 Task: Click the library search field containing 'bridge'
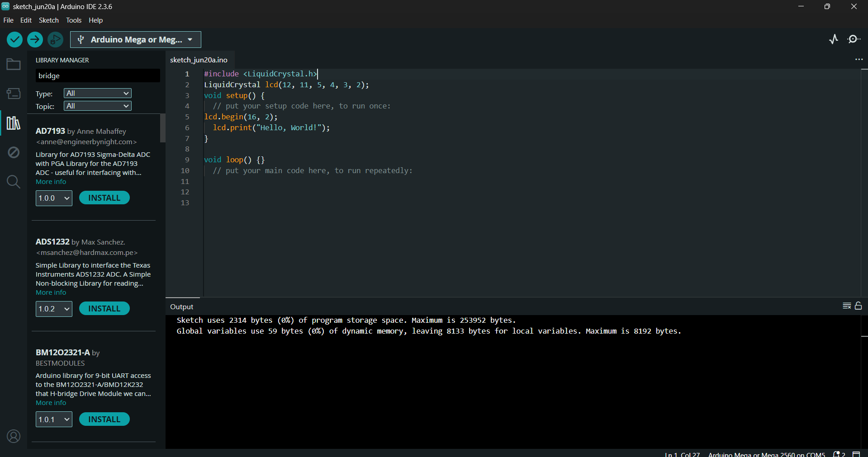98,75
